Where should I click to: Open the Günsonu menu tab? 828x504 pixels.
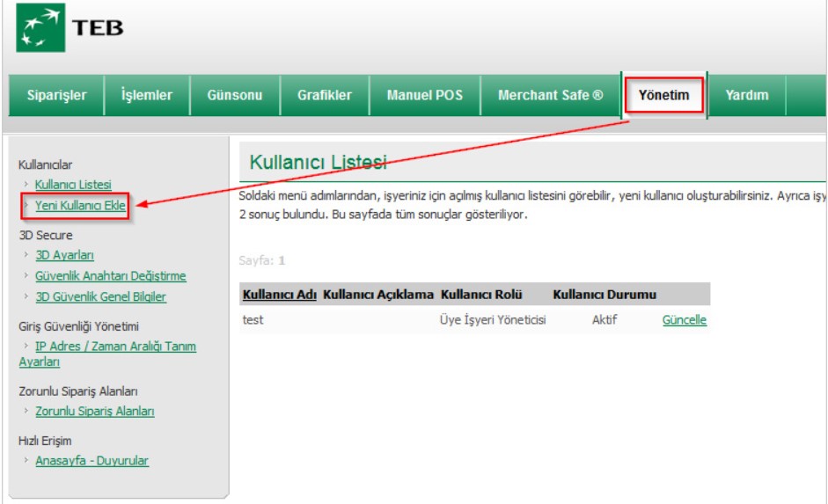(x=234, y=95)
